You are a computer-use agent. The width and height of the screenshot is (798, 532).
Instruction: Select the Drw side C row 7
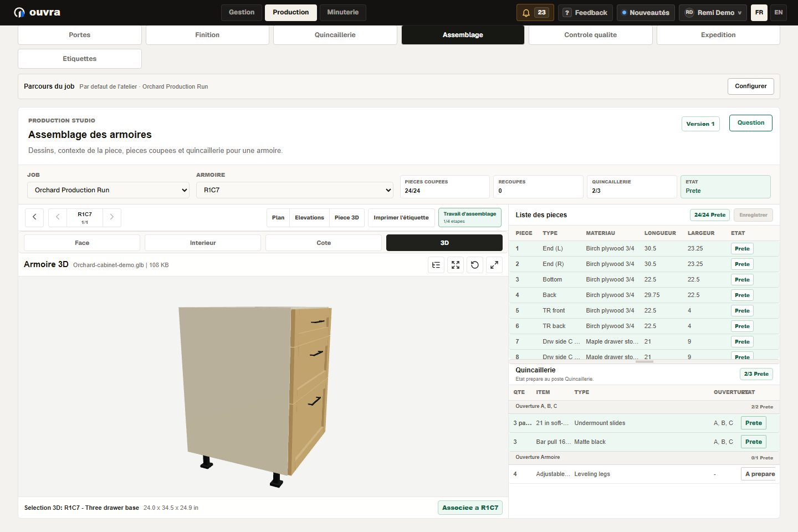[644, 342]
